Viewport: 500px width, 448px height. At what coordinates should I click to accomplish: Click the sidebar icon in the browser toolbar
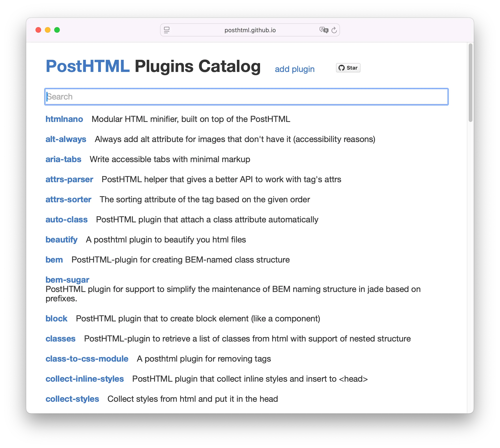pyautogui.click(x=167, y=30)
